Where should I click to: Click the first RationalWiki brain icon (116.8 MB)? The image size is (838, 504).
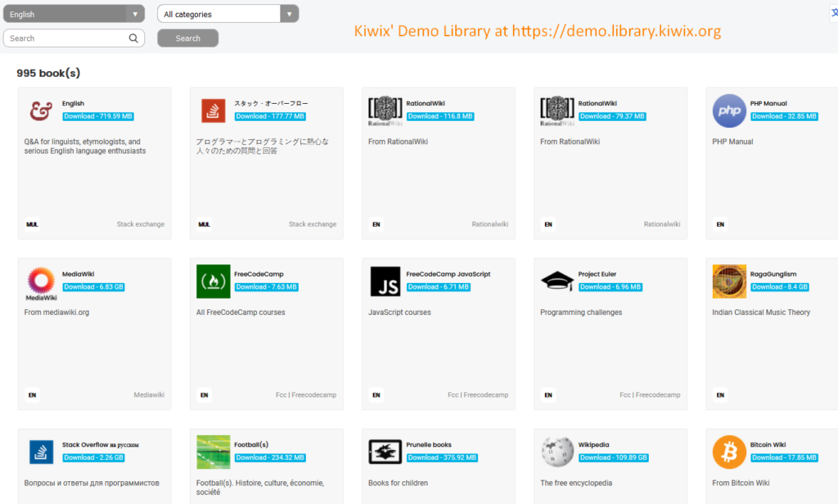385,110
